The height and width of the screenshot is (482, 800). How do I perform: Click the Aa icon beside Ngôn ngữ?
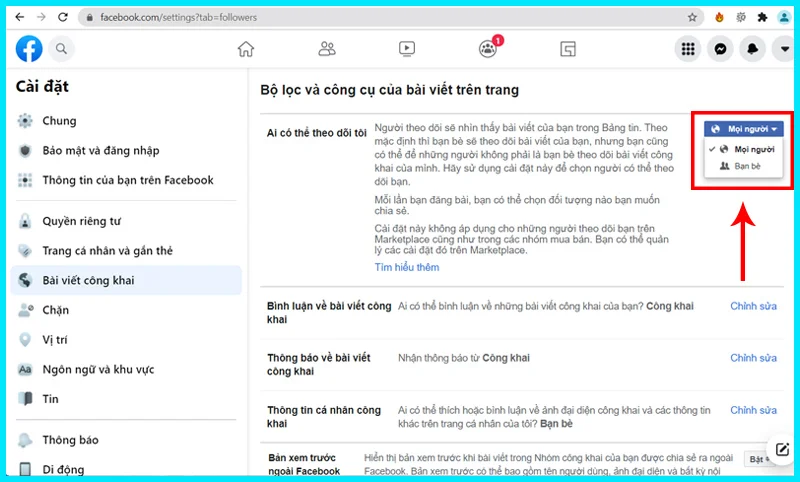[x=25, y=369]
